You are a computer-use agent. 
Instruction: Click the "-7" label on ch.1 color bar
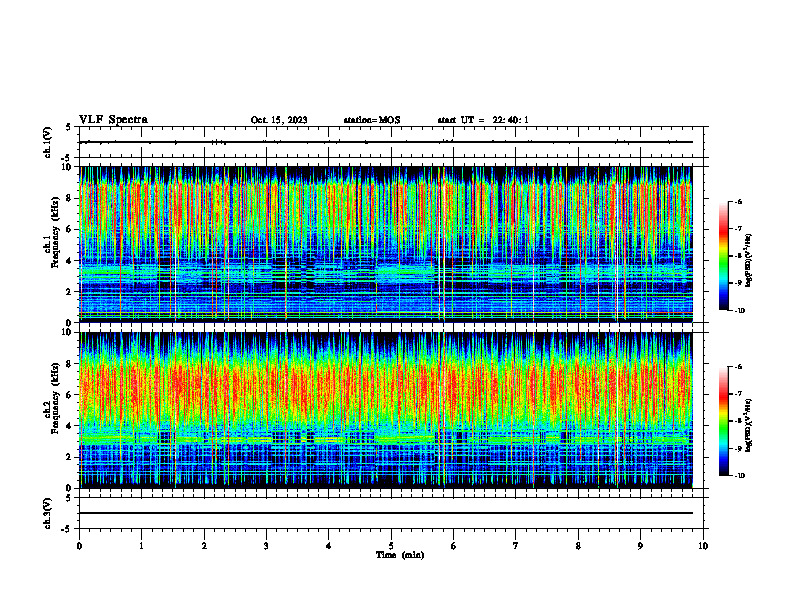pyautogui.click(x=738, y=229)
